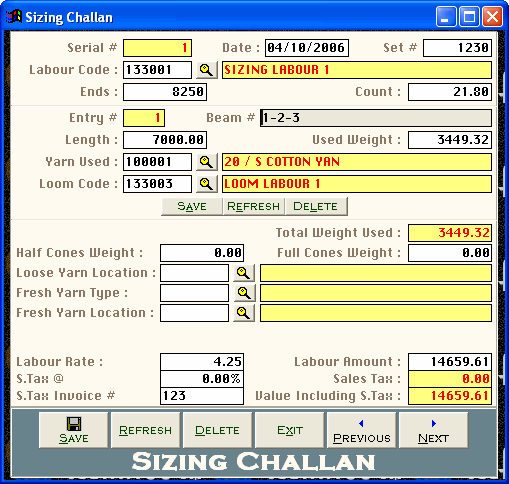Click the entry Delete button below Loom Code
This screenshot has height=484, width=509.
tap(316, 206)
